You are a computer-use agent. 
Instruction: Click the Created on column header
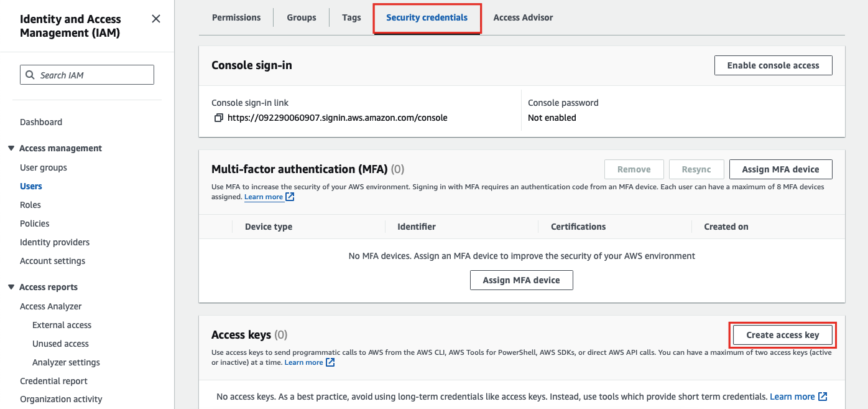point(726,227)
